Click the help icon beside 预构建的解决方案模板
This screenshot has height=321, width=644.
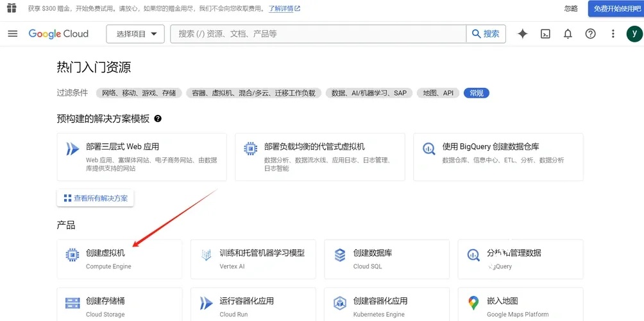click(x=158, y=119)
